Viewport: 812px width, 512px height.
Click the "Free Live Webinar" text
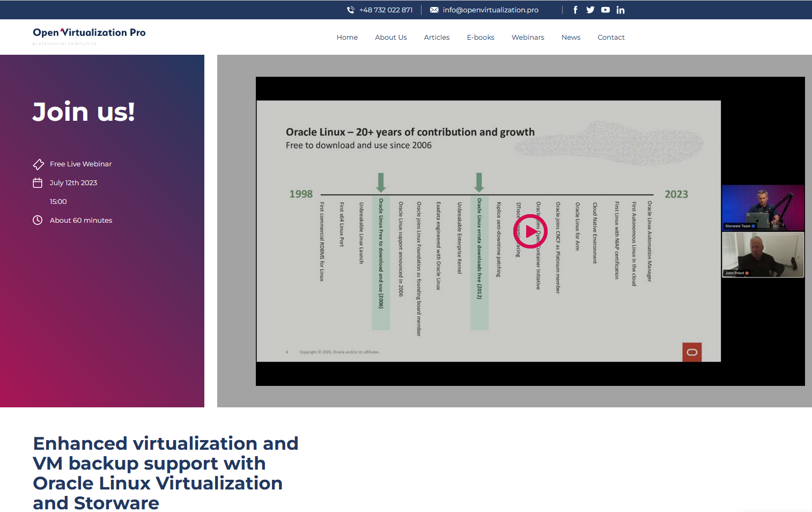tap(81, 164)
